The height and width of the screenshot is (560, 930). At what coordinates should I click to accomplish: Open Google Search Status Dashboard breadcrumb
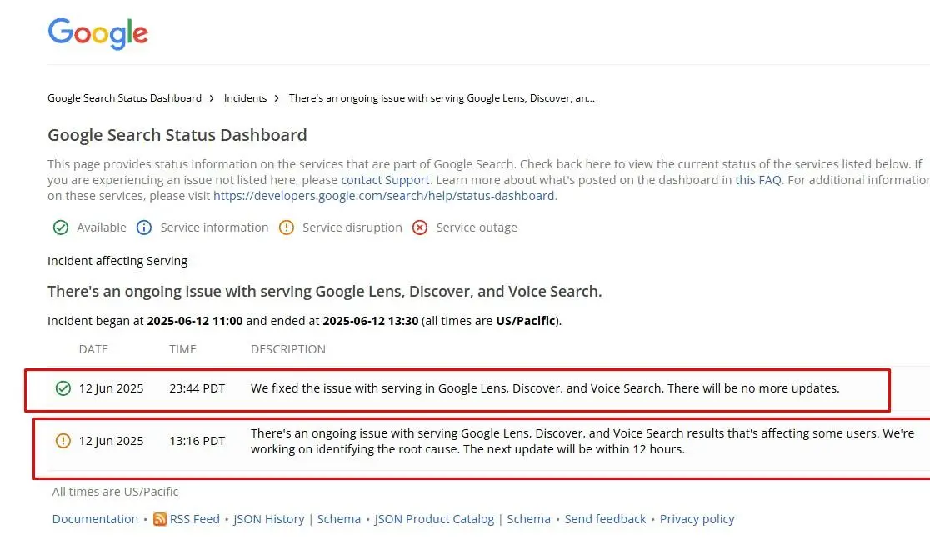click(124, 98)
